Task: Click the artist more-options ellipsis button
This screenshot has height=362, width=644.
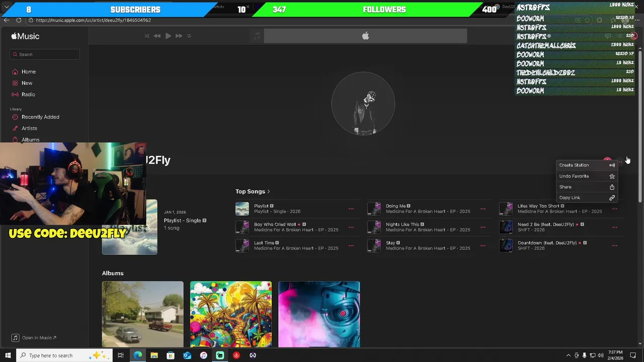Action: click(621, 161)
